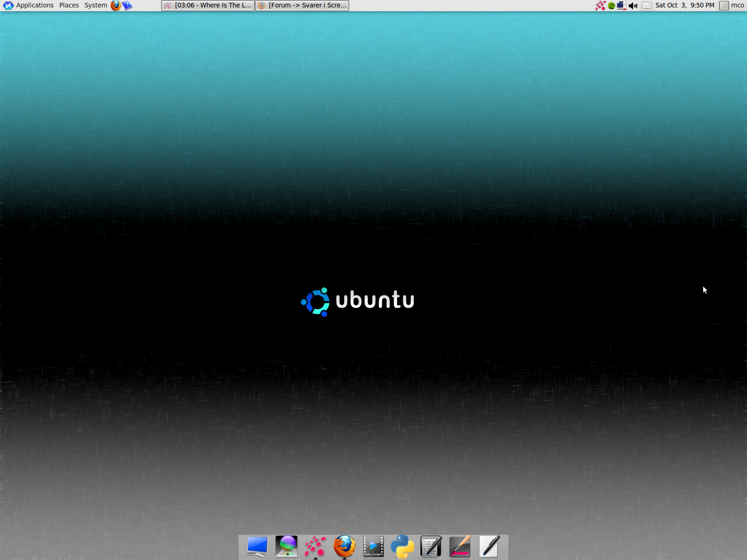Launch MPlayer from the dock

pyautogui.click(x=373, y=546)
